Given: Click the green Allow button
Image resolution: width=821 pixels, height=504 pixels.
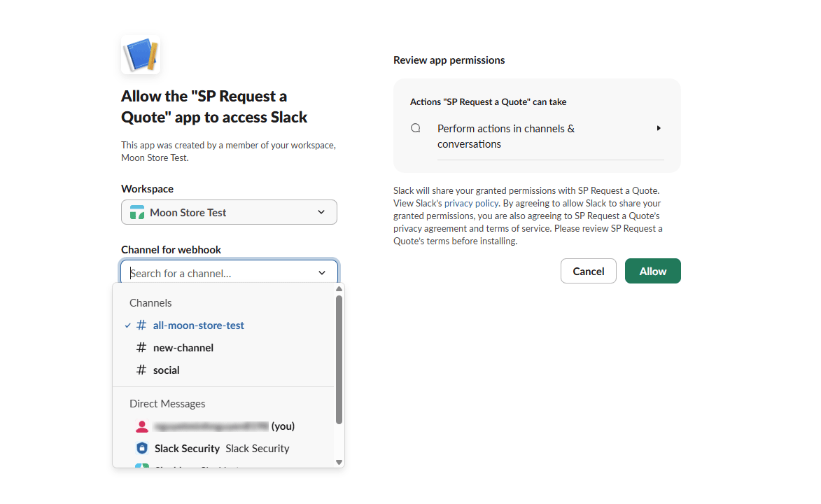Looking at the screenshot, I should 653,272.
